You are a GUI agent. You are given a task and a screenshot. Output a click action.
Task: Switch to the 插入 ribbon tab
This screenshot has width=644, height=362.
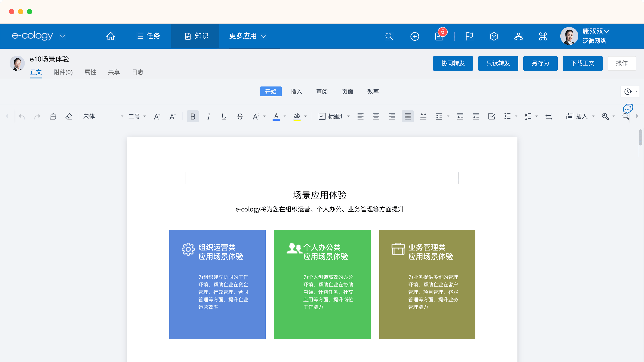296,92
